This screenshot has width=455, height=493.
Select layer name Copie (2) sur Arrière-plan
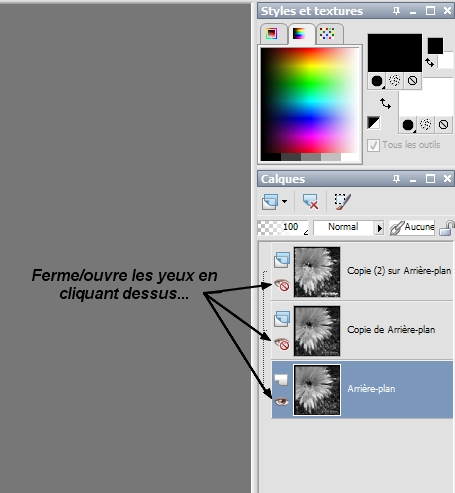[399, 271]
